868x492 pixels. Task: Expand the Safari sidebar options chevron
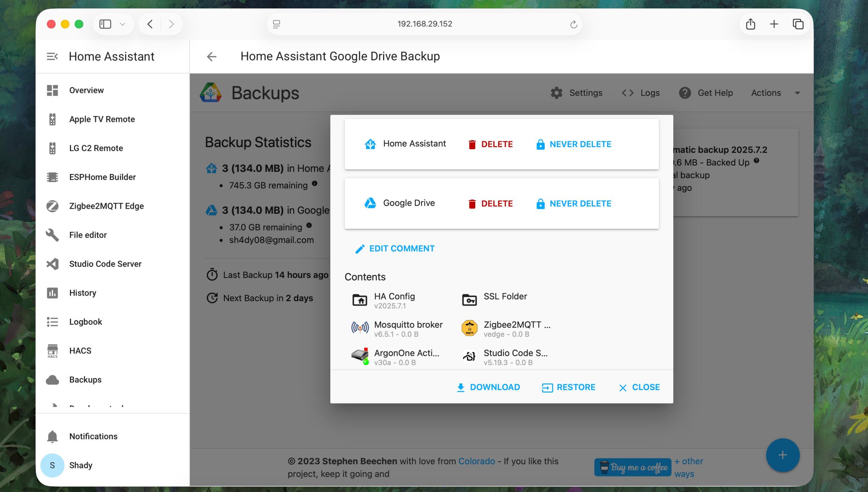123,24
